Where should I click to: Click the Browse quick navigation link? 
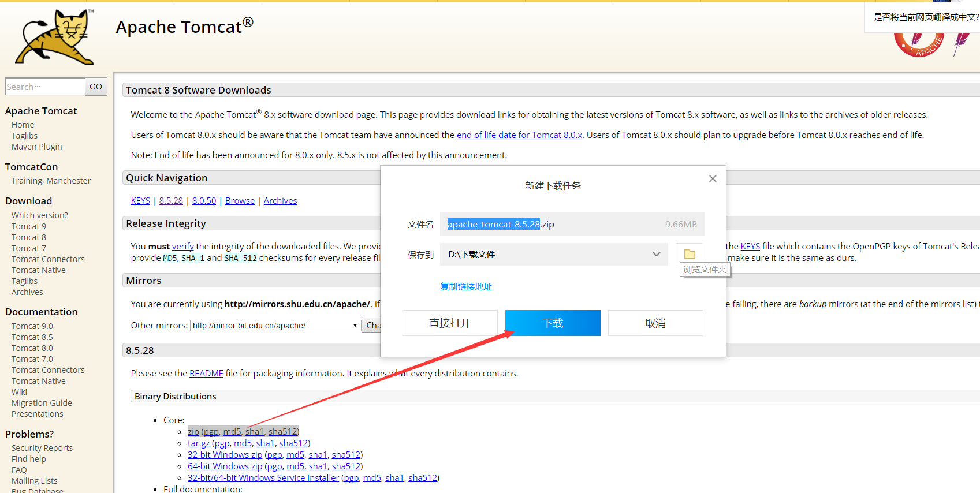(240, 201)
